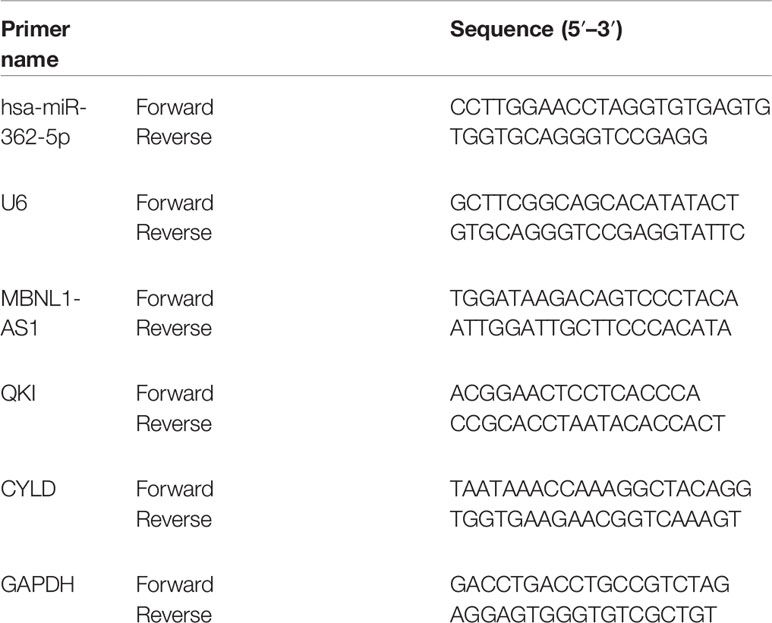Select the U6 primer name
The height and width of the screenshot is (623, 772).
(x=14, y=202)
